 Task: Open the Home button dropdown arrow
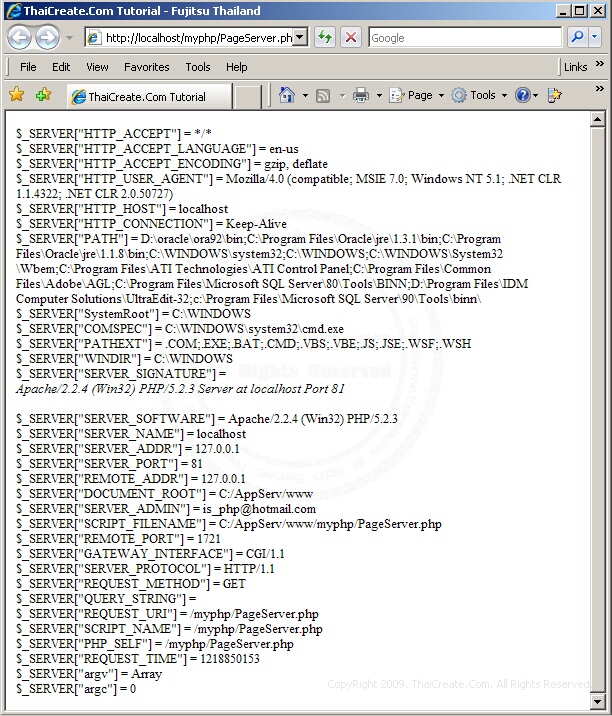[x=305, y=95]
